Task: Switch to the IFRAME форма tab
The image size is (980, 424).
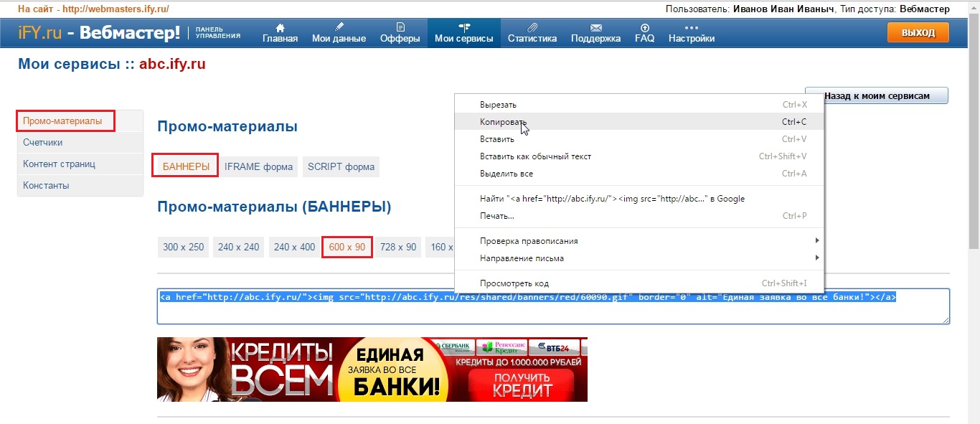Action: click(x=258, y=167)
